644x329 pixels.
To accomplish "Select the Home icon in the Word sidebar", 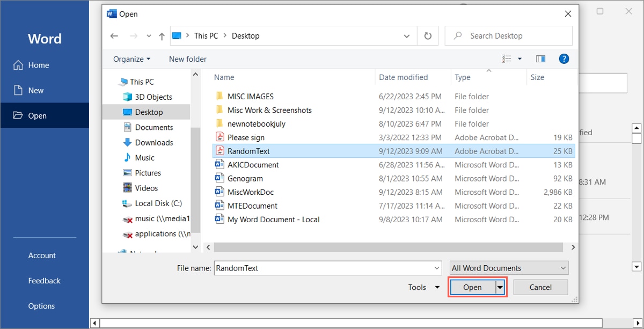I will click(x=17, y=65).
